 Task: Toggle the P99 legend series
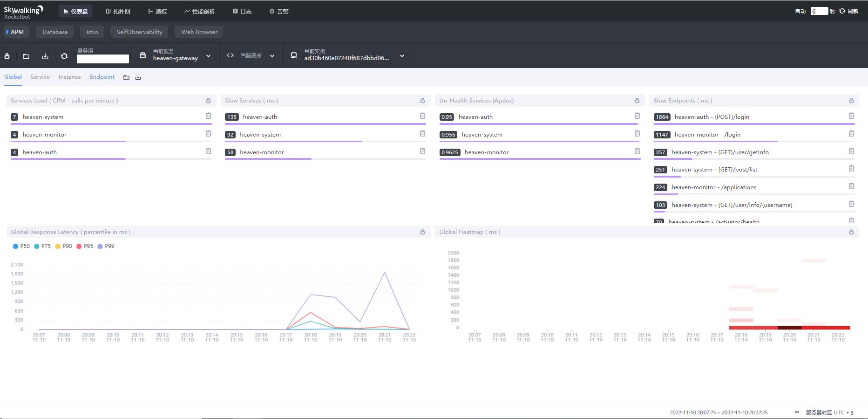pyautogui.click(x=106, y=246)
